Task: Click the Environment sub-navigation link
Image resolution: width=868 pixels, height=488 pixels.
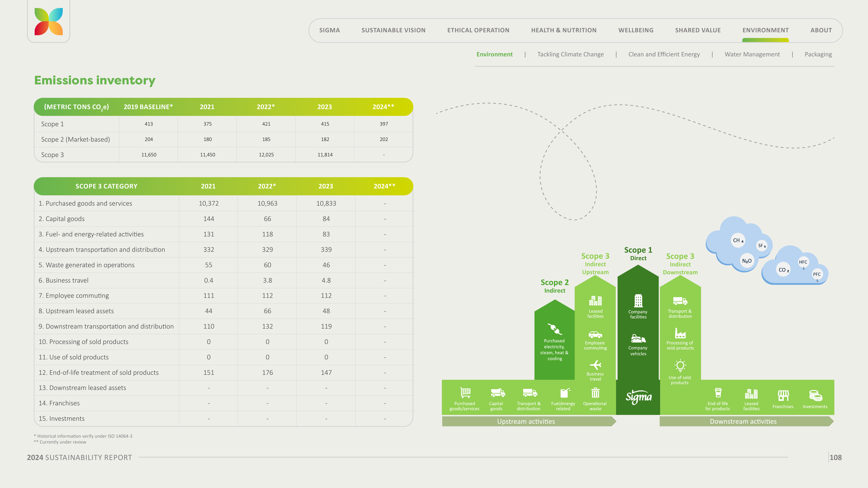Action: click(x=494, y=54)
